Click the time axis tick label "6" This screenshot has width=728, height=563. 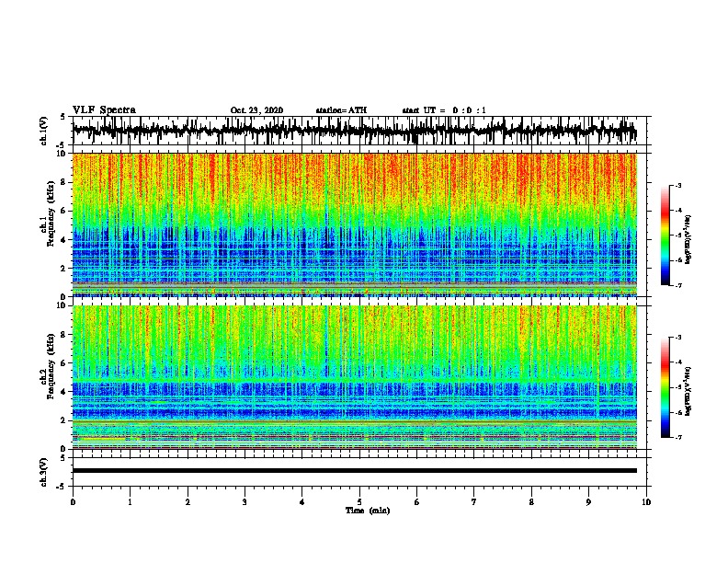click(x=417, y=502)
